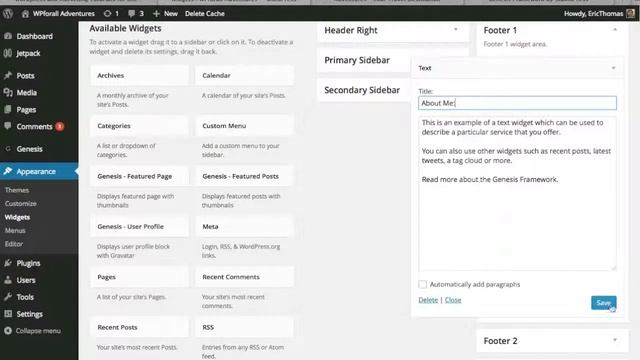640x360 pixels.
Task: Click the Media icon
Action: click(x=8, y=93)
